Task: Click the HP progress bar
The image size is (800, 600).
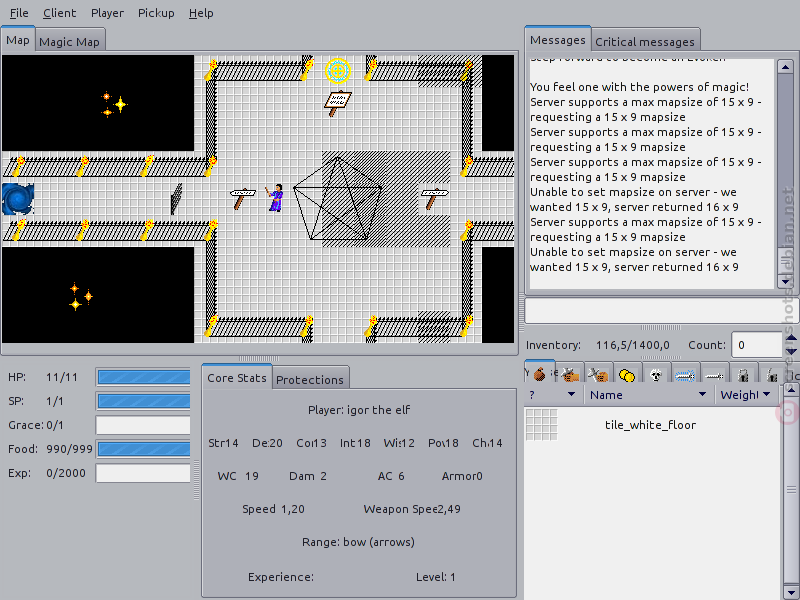Action: click(143, 377)
